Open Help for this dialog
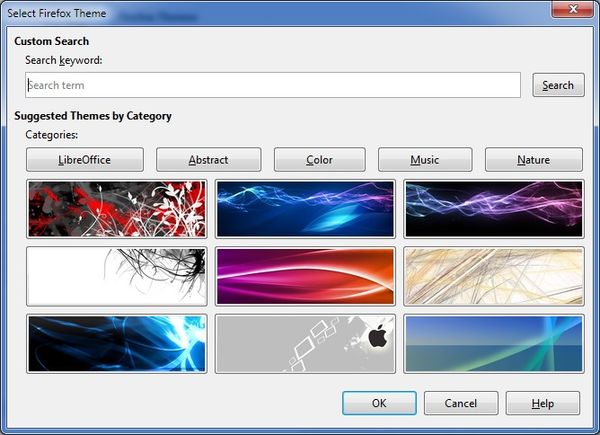 (x=543, y=403)
